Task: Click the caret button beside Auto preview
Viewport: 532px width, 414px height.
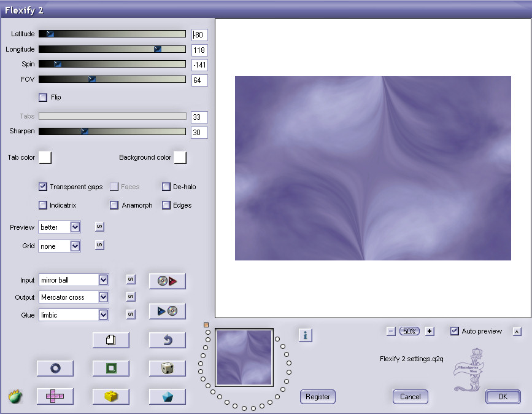Action: [517, 332]
